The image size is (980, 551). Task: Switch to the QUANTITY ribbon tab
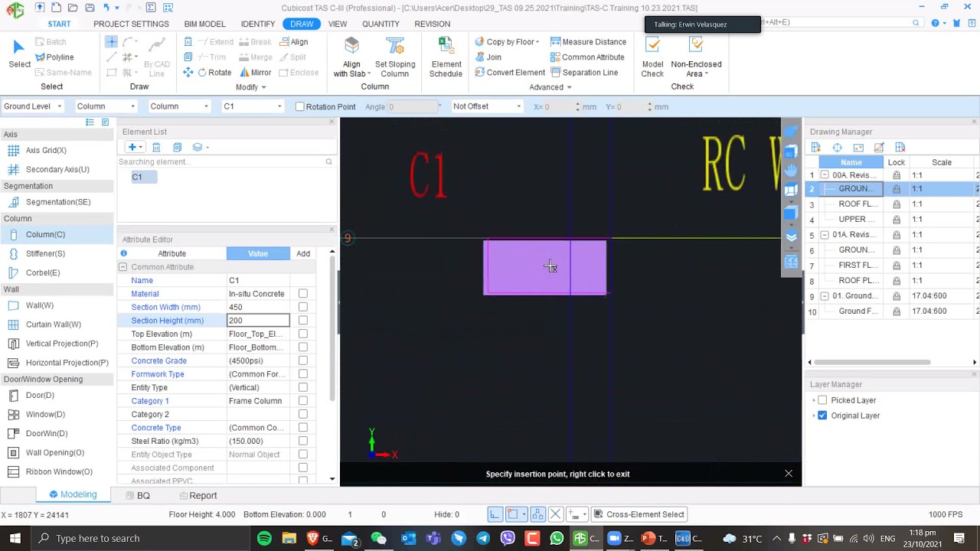click(381, 24)
